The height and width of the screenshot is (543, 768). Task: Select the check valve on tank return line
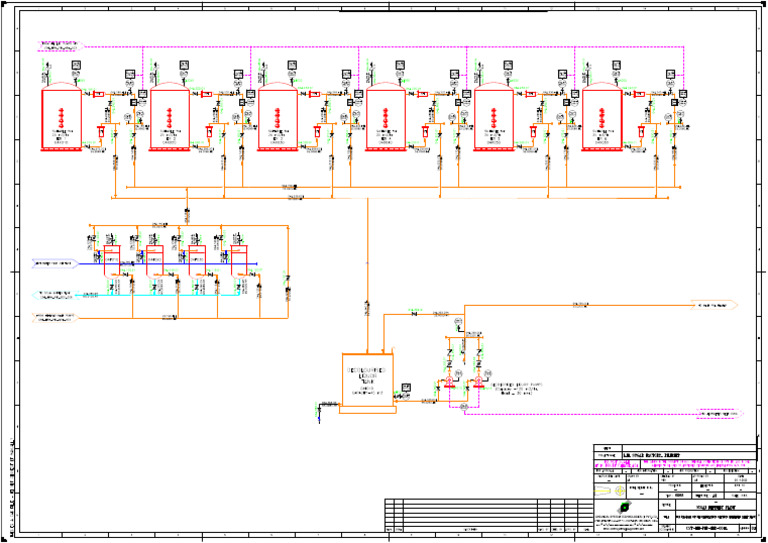coord(413,314)
